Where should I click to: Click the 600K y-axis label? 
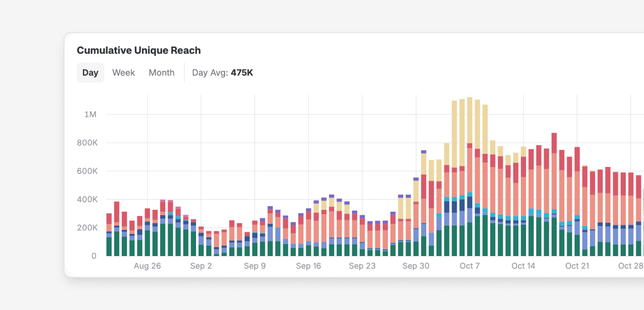tap(87, 171)
